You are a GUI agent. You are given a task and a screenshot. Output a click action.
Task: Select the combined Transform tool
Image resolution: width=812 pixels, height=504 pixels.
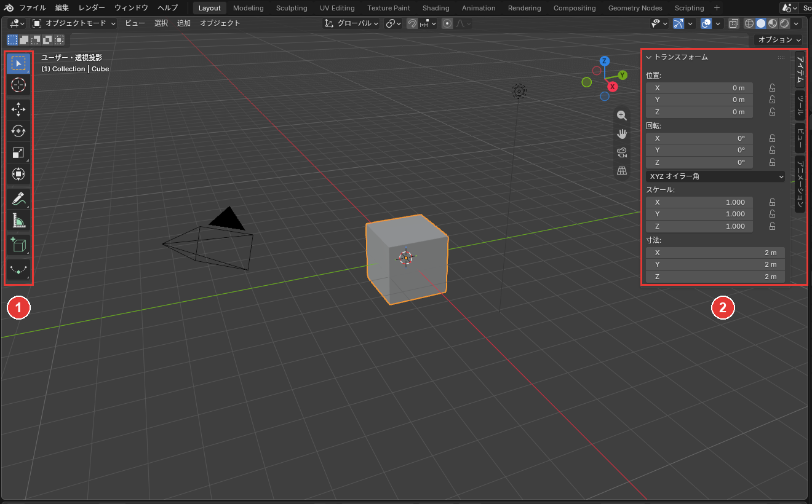click(x=18, y=174)
